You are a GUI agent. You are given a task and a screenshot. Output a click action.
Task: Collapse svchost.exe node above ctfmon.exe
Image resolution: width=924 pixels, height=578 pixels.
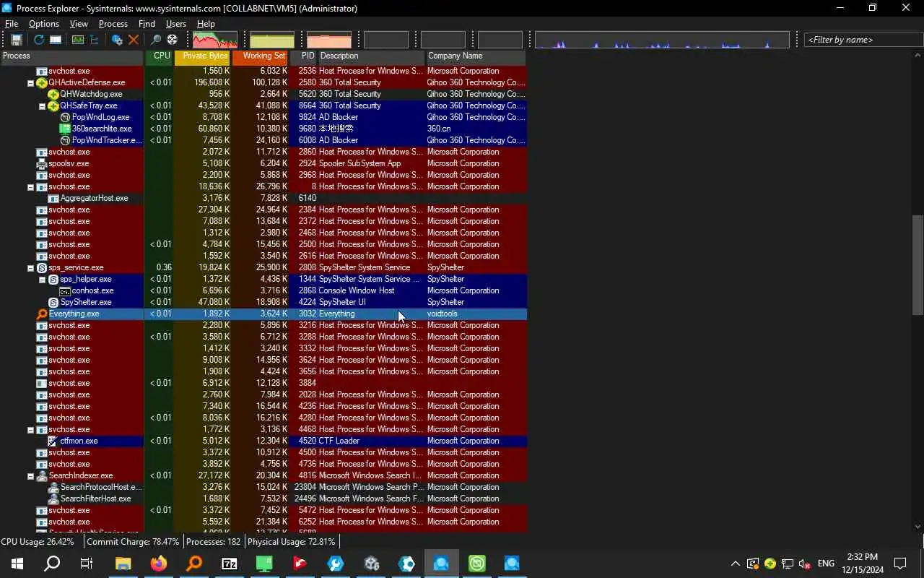pos(30,429)
